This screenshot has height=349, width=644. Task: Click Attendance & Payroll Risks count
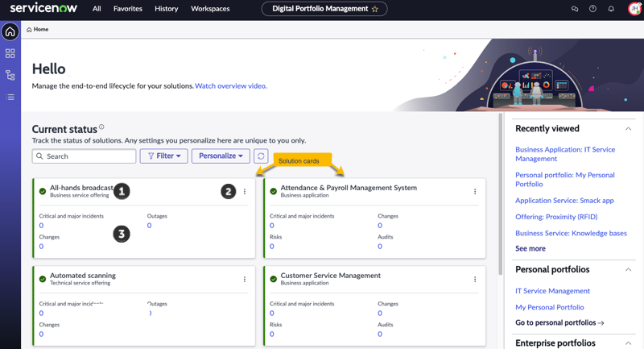pos(271,247)
